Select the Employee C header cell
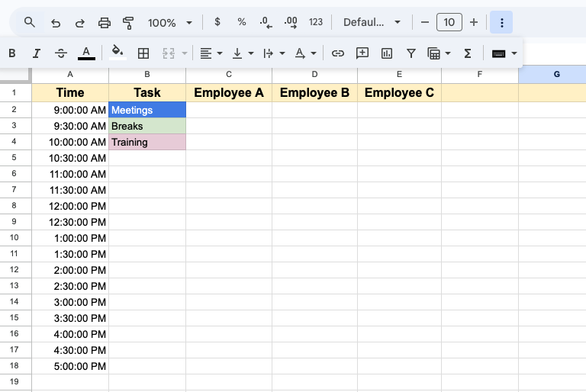Viewport: 586px width, 392px height. click(x=399, y=92)
